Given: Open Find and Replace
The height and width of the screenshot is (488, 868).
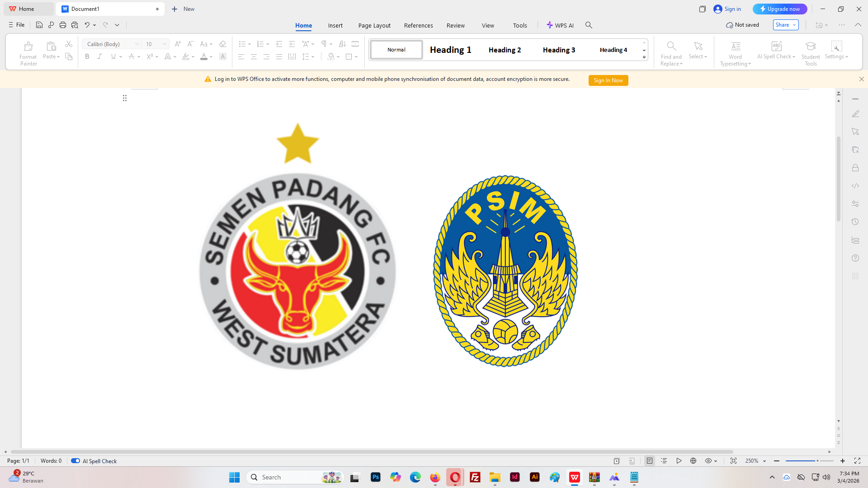Looking at the screenshot, I should click(x=671, y=53).
